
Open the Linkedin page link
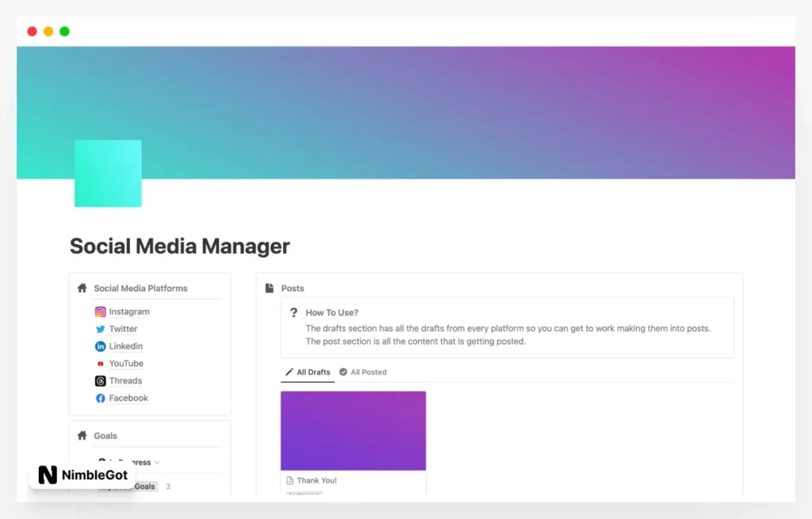click(127, 346)
